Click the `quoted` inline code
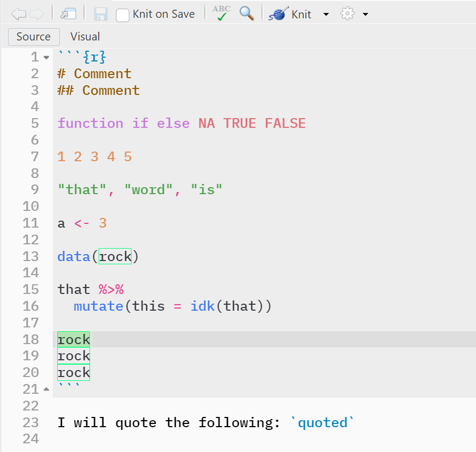This screenshot has width=476, height=452. tap(322, 422)
